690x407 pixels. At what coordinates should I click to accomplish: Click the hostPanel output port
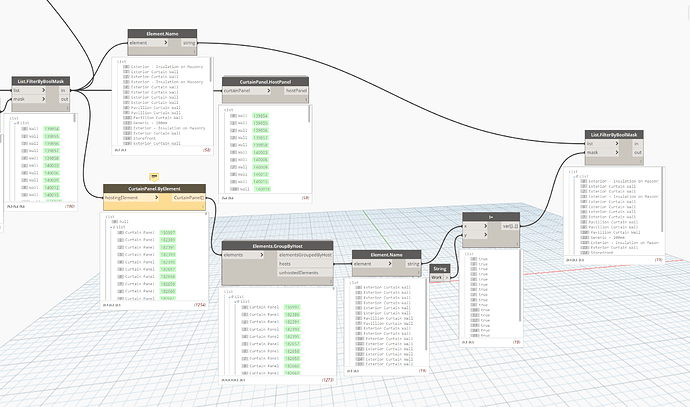tap(296, 91)
